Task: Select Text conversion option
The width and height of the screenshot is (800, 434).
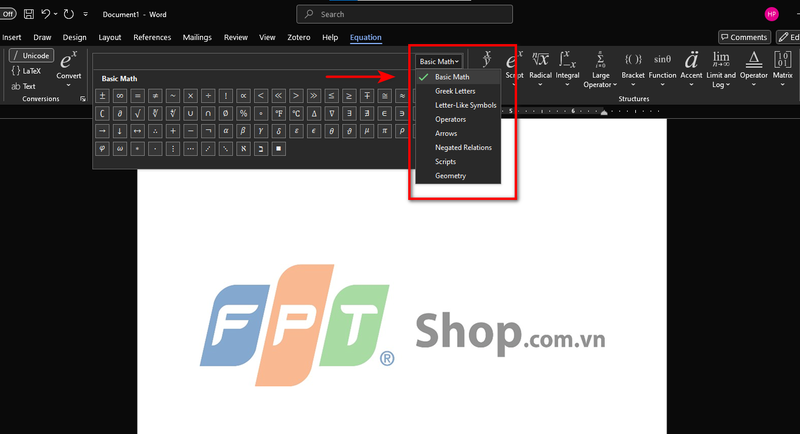Action: coord(23,86)
